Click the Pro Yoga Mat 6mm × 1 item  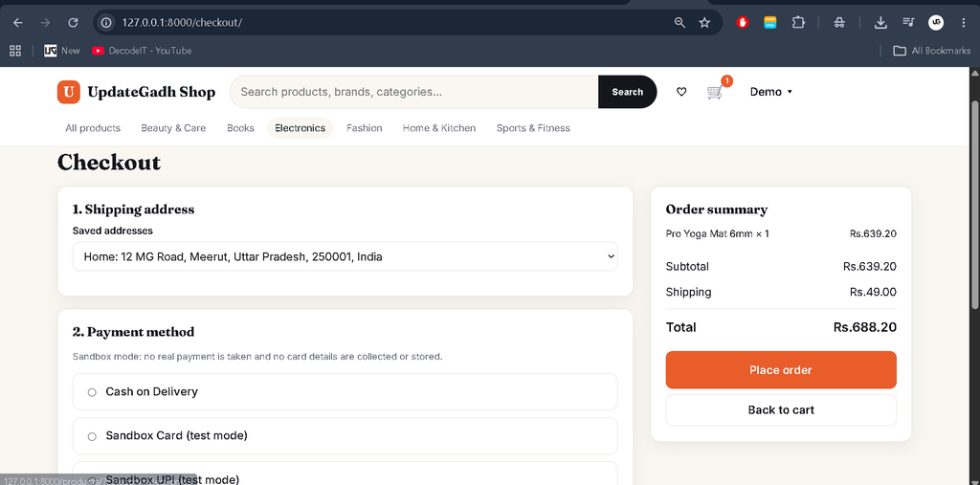pos(717,233)
